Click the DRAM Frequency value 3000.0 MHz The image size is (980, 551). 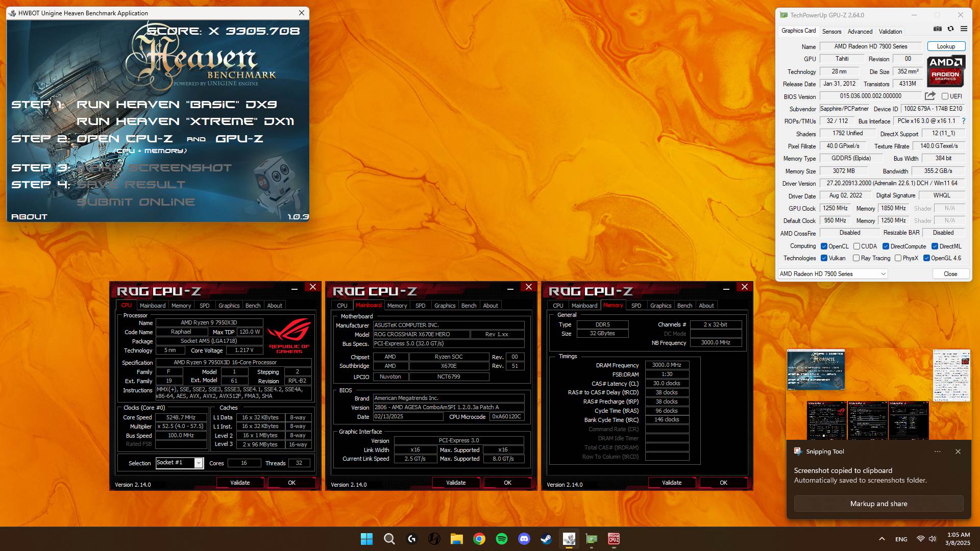click(x=667, y=365)
